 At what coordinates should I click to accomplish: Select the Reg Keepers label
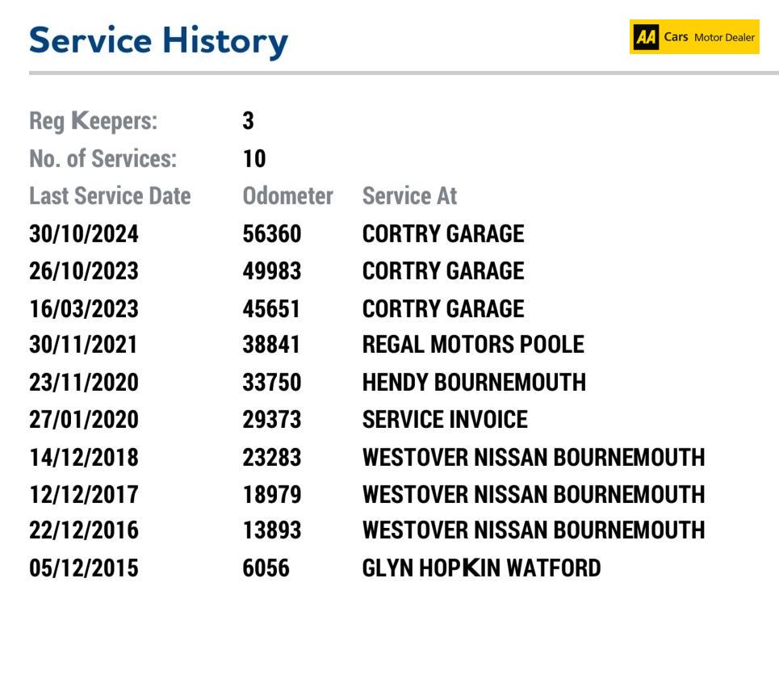tap(93, 121)
